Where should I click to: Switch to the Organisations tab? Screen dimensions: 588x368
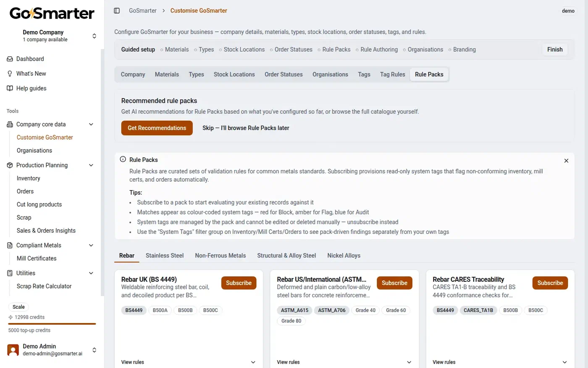point(330,74)
